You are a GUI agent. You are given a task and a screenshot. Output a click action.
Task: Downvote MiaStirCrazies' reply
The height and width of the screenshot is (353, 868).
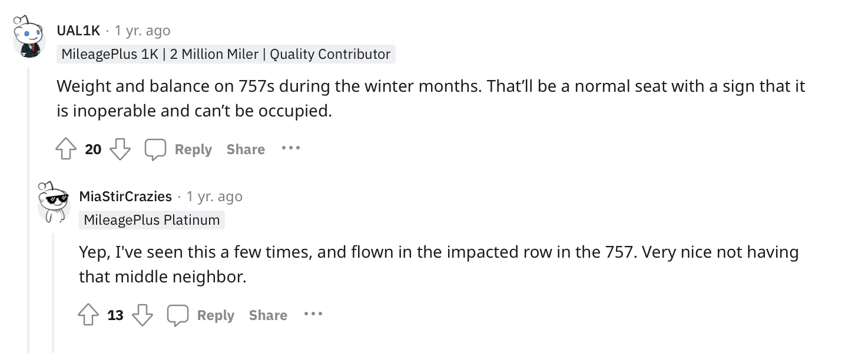click(x=143, y=315)
